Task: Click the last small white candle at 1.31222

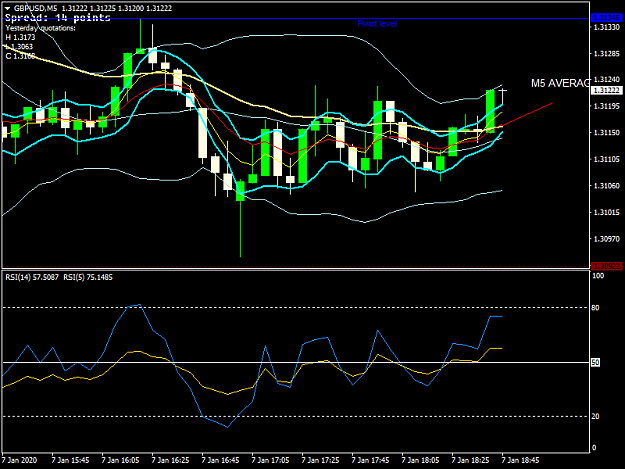Action: [503, 95]
